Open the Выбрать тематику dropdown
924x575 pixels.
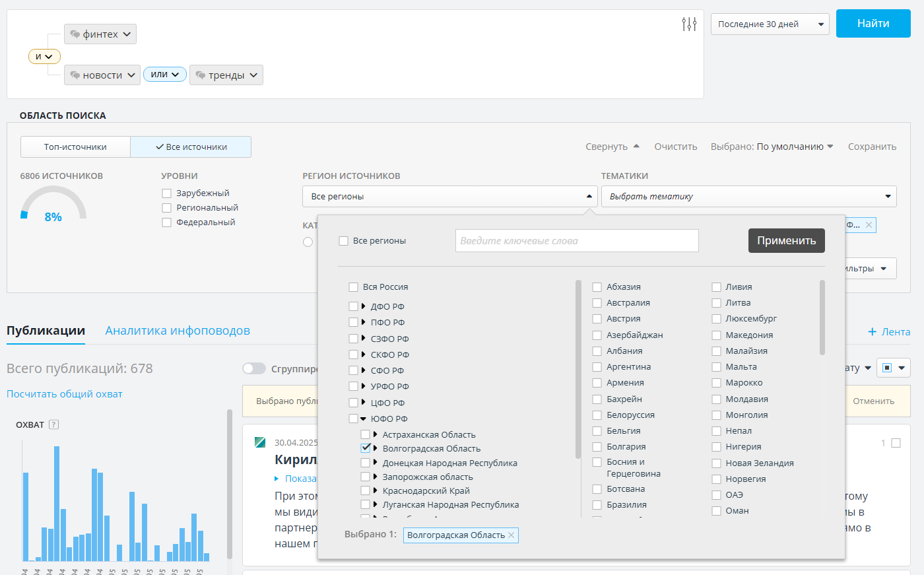click(x=749, y=197)
